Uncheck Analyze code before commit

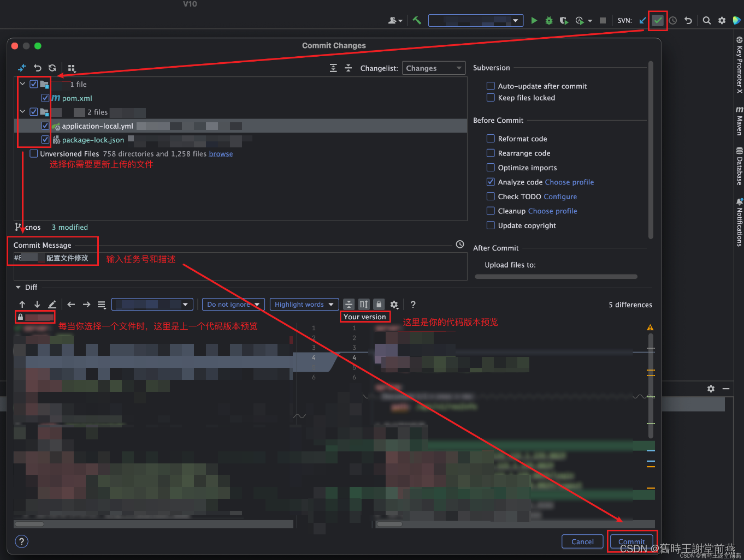tap(491, 182)
